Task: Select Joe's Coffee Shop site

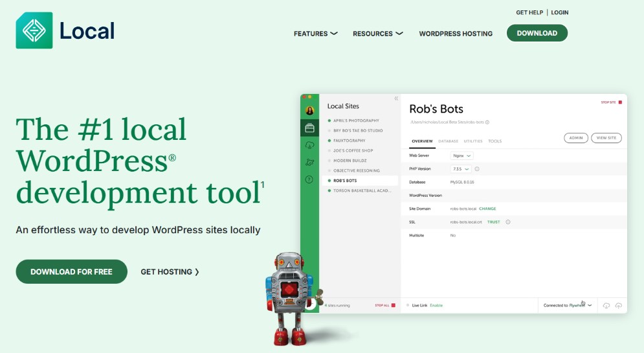Action: [353, 151]
